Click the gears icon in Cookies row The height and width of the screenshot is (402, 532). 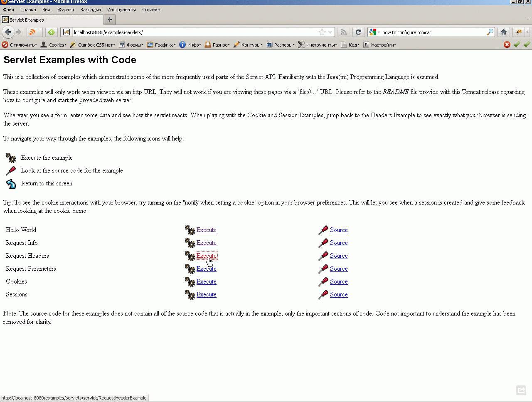190,282
